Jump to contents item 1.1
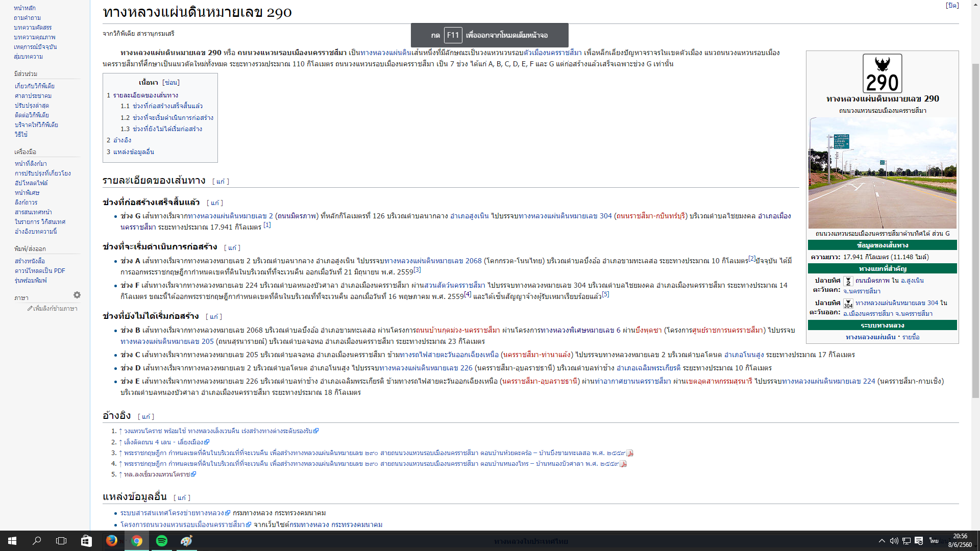The image size is (980, 551). pyautogui.click(x=161, y=106)
